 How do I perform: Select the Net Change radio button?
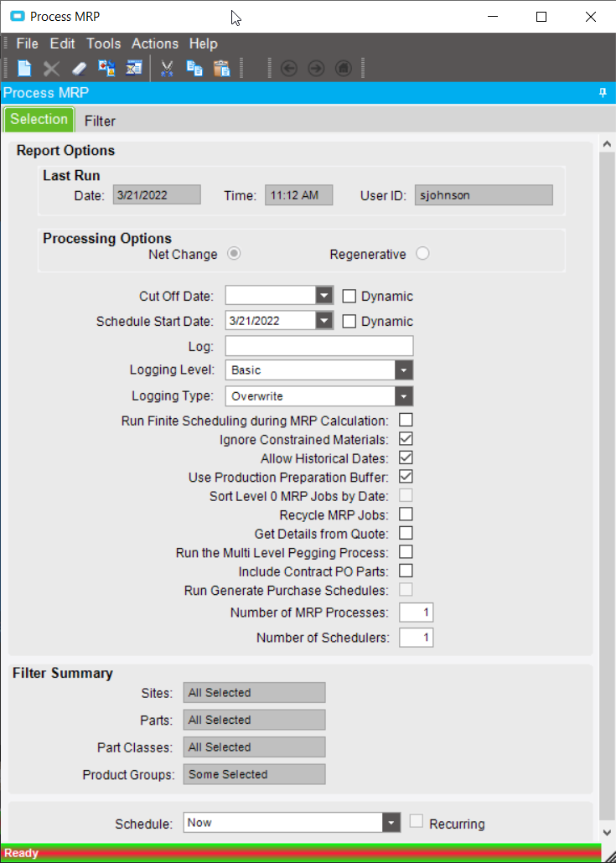pyautogui.click(x=234, y=254)
